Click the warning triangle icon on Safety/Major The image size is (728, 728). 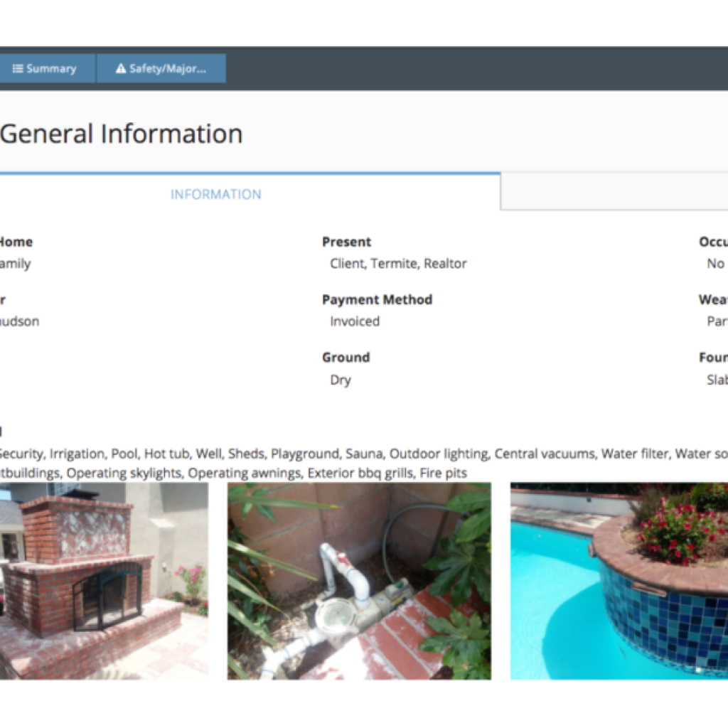[x=120, y=69]
